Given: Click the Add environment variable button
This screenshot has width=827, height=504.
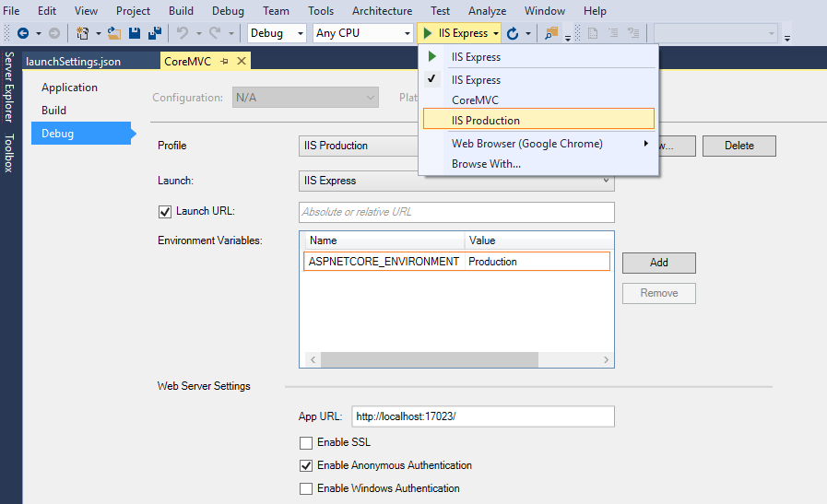Looking at the screenshot, I should pos(659,263).
